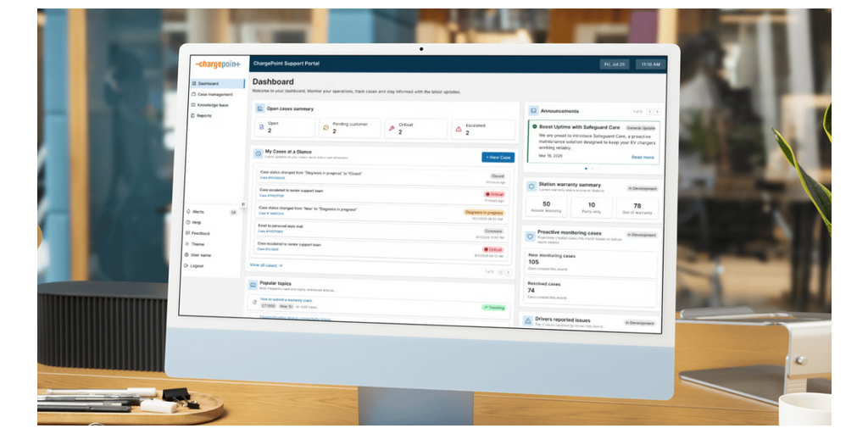Go to next page of My Cases
The height and width of the screenshot is (434, 868).
coord(509,272)
